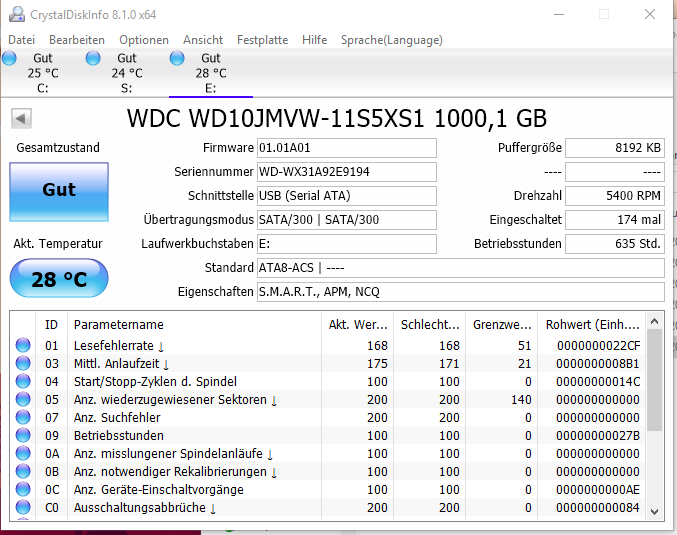677x535 pixels.
Task: Click the Standard field ATA8-ACS
Action: point(461,268)
